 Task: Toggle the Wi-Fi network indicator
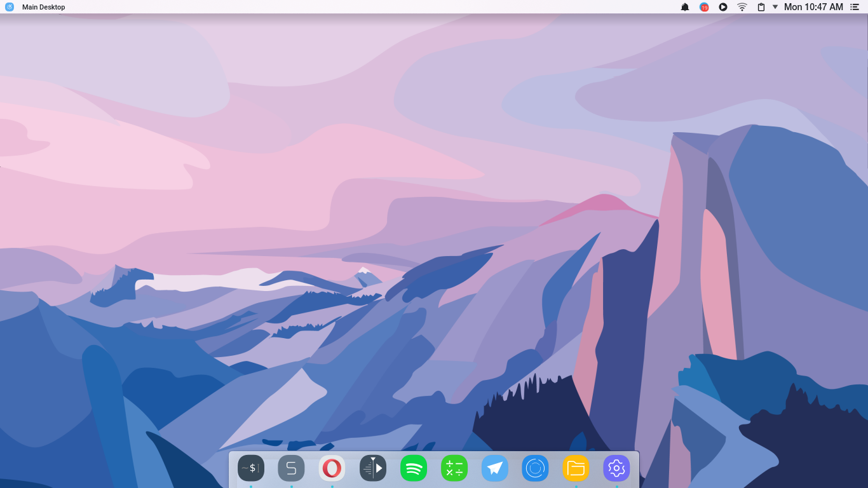(742, 7)
